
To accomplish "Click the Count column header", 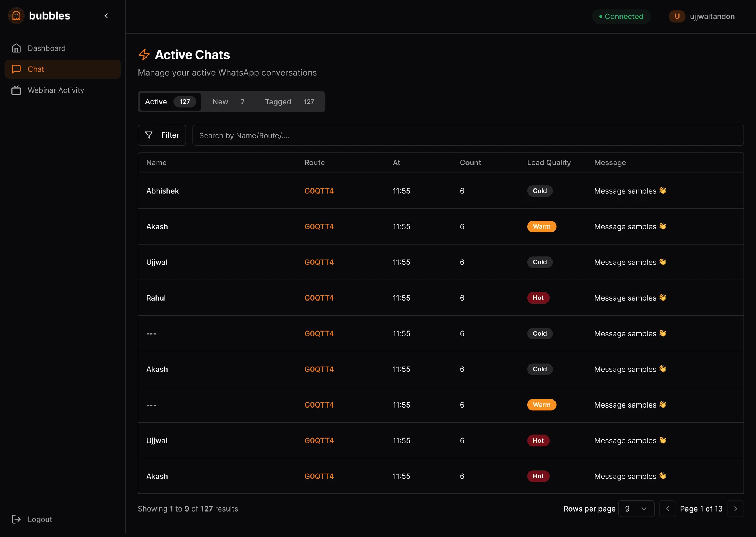I will tap(470, 163).
